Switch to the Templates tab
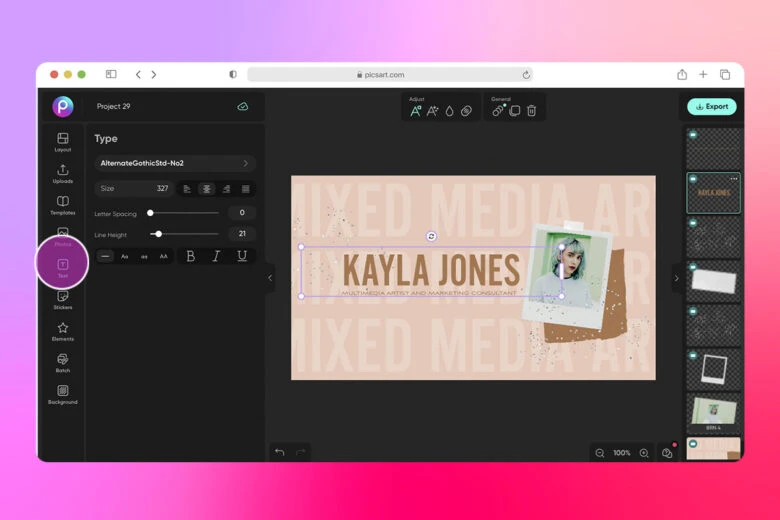The height and width of the screenshot is (520, 780). [63, 205]
